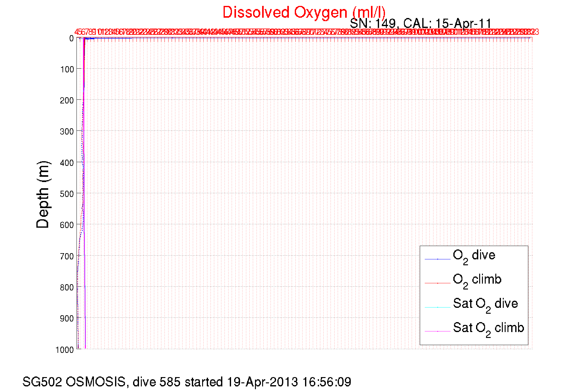Click the 0 depth tick label
The width and height of the screenshot is (588, 392).
[71, 39]
